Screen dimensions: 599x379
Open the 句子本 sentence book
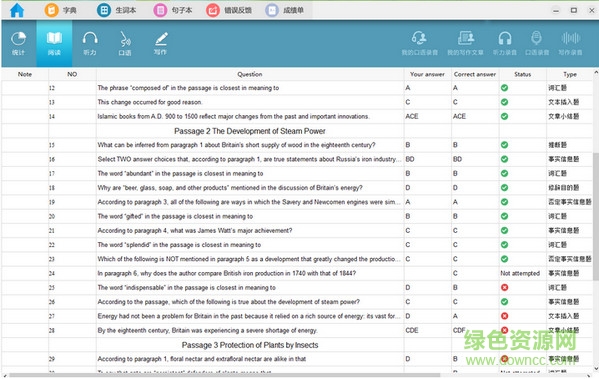pyautogui.click(x=172, y=10)
